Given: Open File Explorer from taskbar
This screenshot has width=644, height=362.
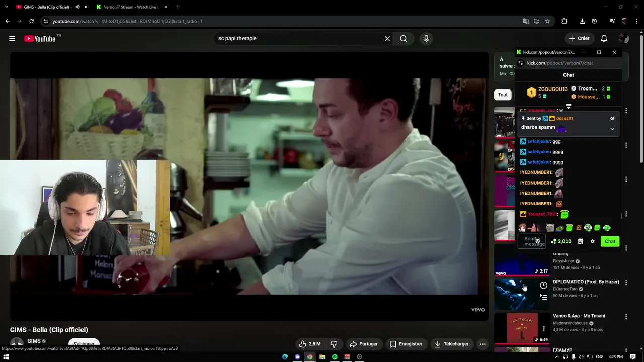Looking at the screenshot, I should coord(322,357).
